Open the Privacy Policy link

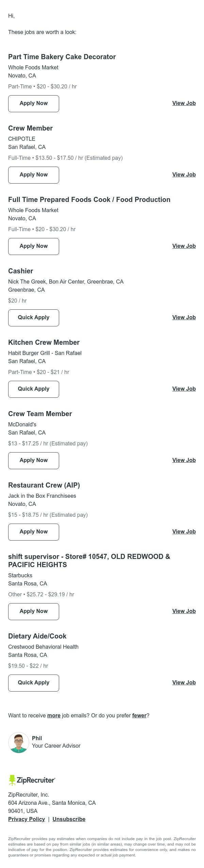click(27, 819)
